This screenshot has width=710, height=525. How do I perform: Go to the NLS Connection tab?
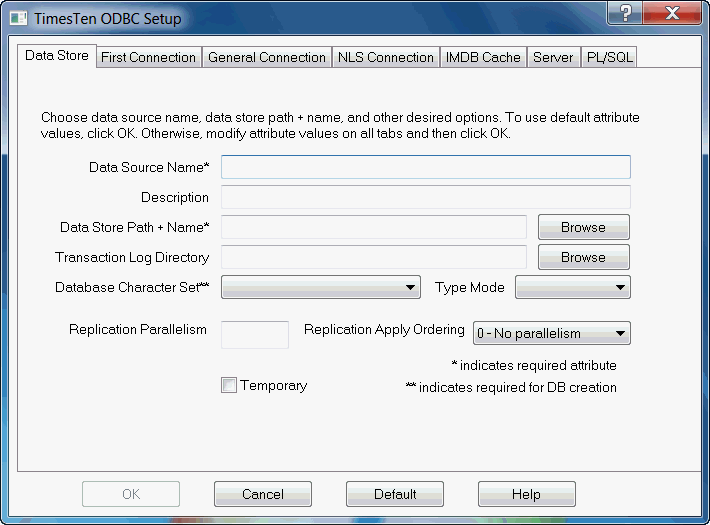[386, 57]
